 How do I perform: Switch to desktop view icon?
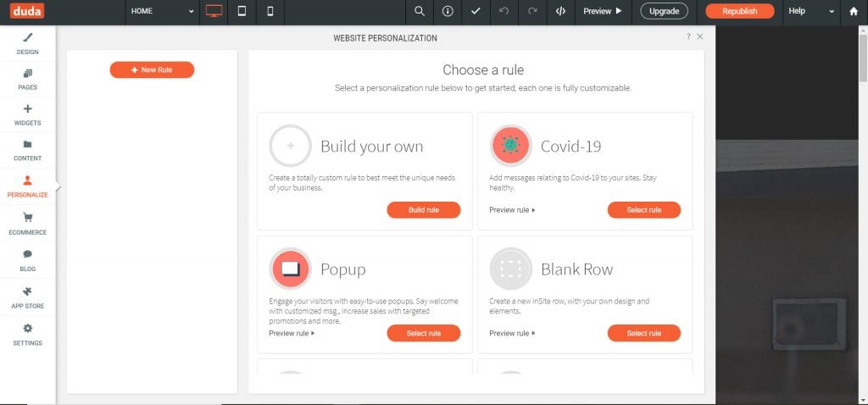coord(214,11)
